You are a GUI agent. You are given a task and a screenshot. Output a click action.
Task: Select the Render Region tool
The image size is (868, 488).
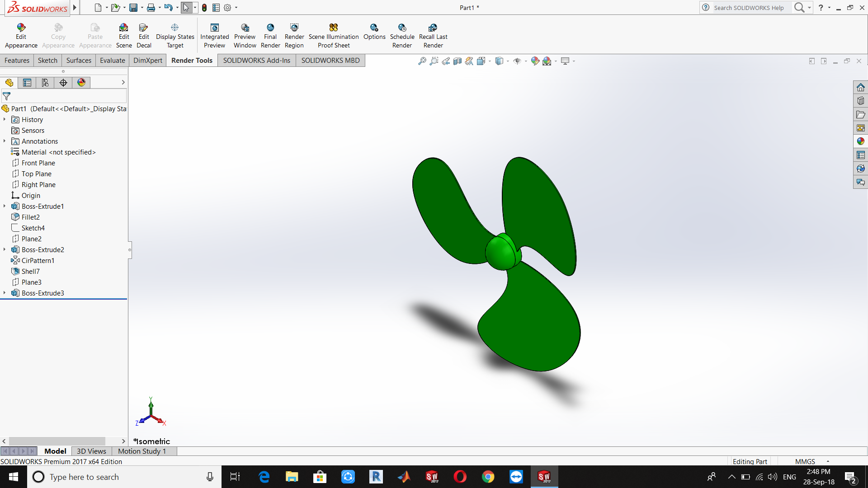coord(294,36)
